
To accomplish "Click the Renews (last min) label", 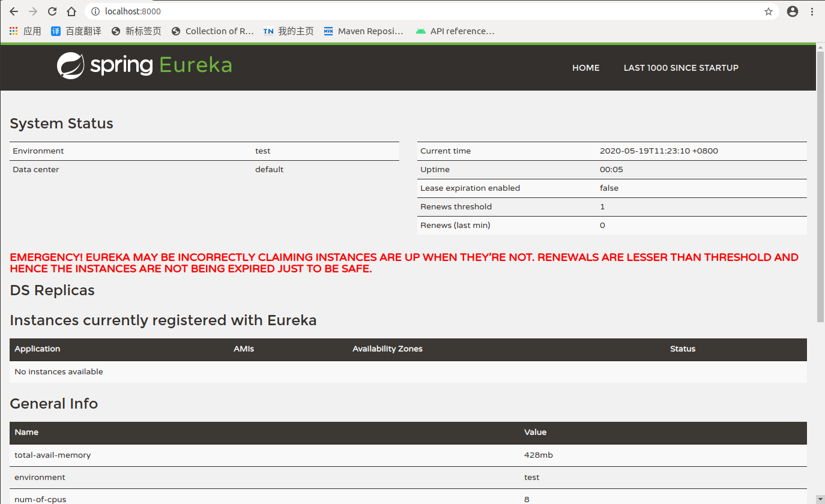I will point(455,226).
